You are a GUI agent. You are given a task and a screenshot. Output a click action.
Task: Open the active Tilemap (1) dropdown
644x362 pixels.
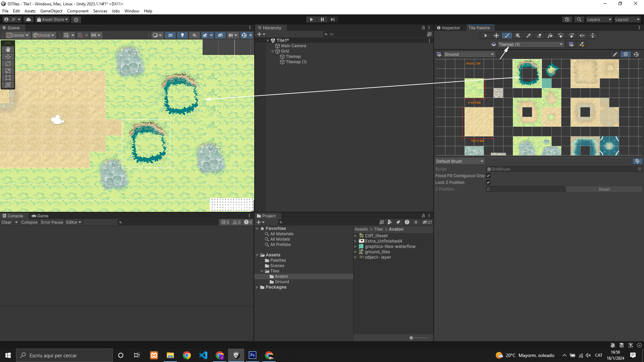coord(530,44)
